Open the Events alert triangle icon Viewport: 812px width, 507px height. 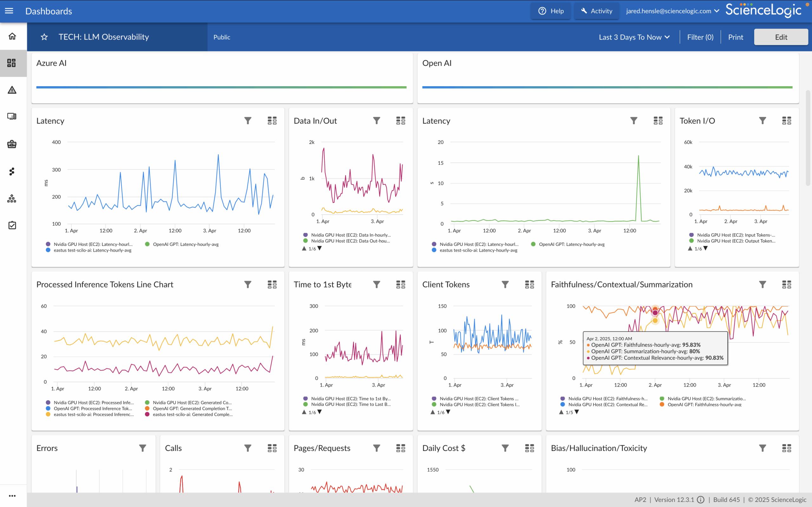[x=12, y=90]
